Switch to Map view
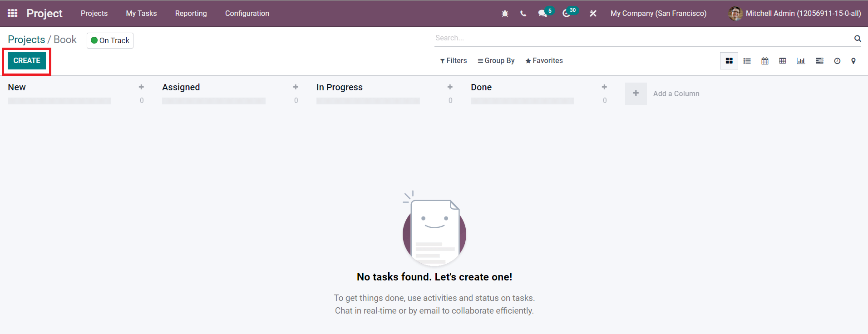The image size is (868, 334). 853,61
